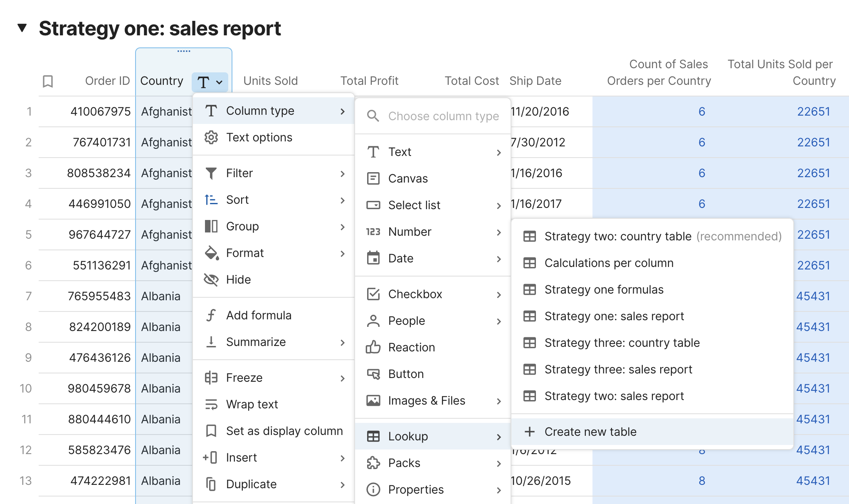Click the bookmark icon in table header
The width and height of the screenshot is (849, 504).
tap(48, 81)
